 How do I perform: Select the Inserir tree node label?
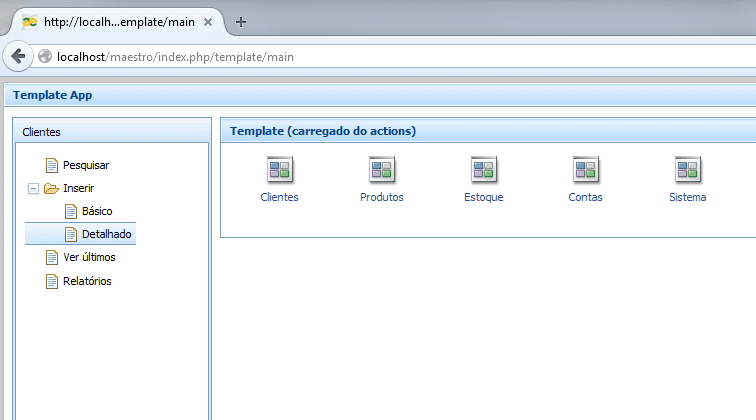coord(79,188)
